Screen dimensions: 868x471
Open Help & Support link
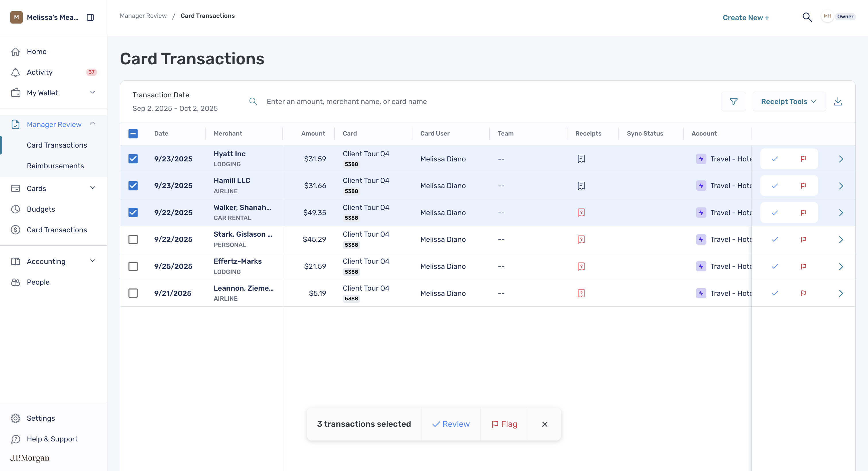[52, 439]
